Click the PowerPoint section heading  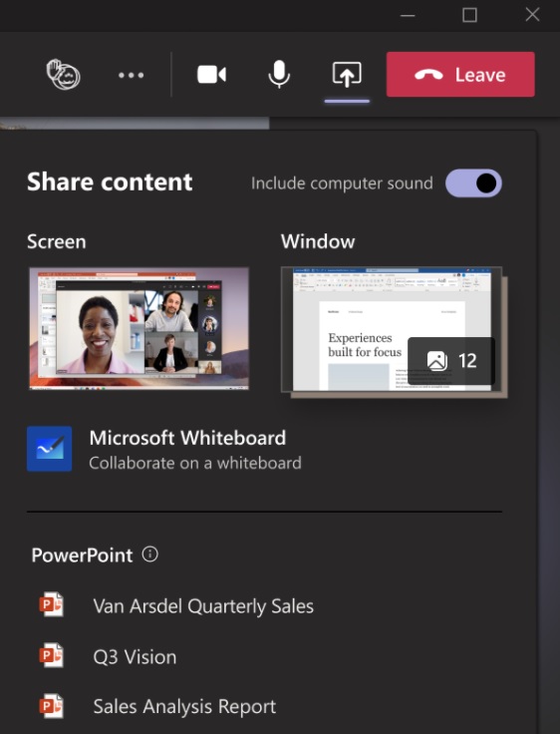(x=82, y=555)
